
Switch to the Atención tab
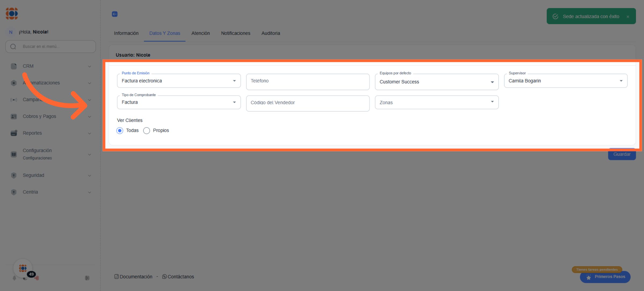click(x=200, y=33)
